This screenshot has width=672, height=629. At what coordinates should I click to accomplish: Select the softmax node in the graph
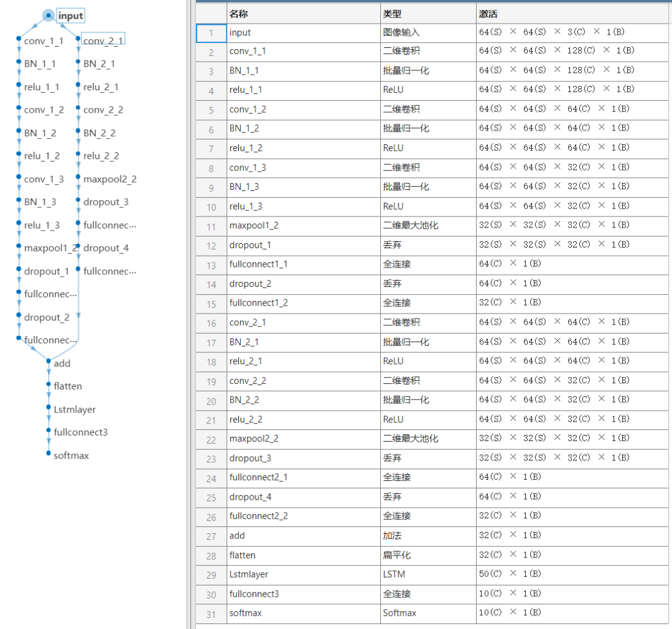71,455
